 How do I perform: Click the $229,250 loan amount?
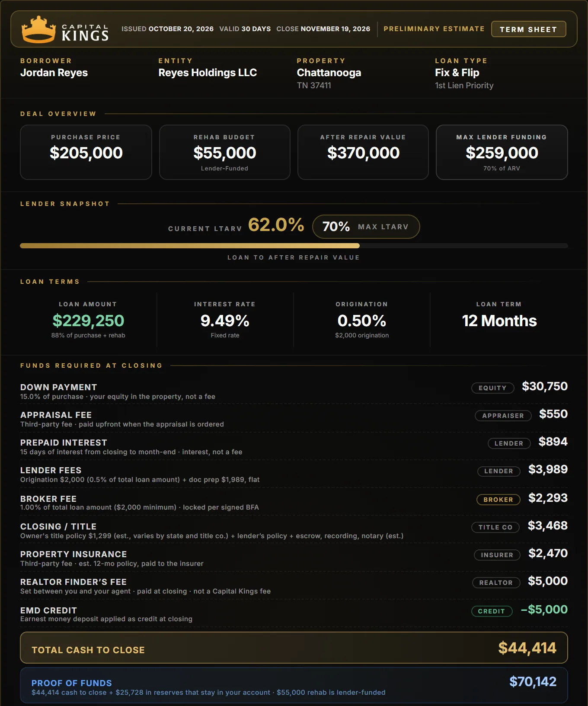pos(88,321)
